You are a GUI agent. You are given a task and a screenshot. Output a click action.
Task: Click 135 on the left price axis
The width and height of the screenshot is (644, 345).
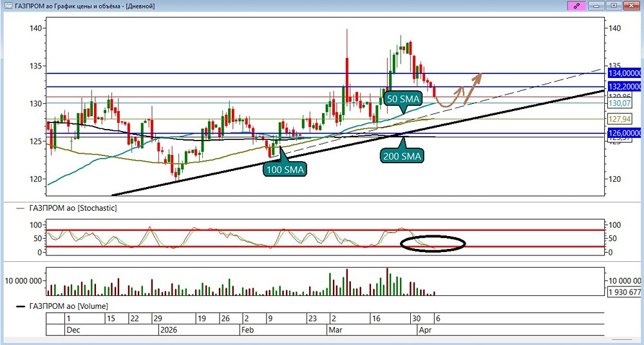tap(35, 66)
